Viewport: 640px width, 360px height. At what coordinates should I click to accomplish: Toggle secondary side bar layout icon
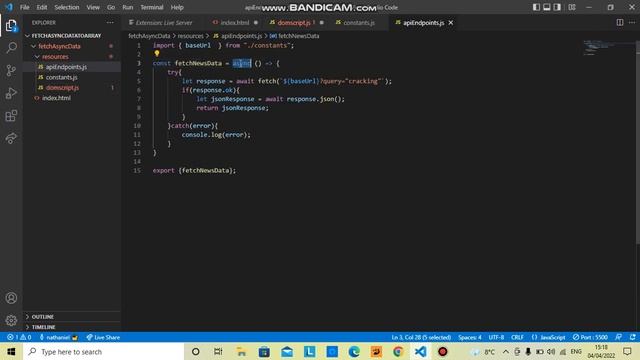point(557,7)
